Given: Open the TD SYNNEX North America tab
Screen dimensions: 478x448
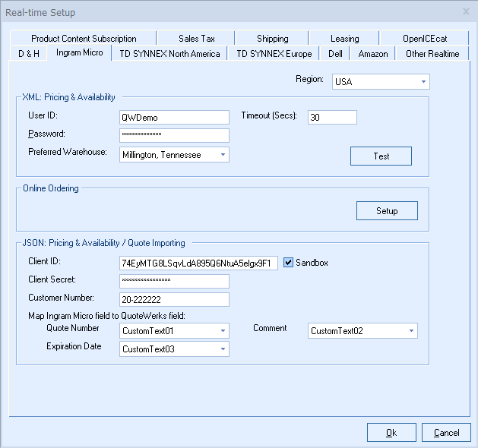Looking at the screenshot, I should pos(169,54).
